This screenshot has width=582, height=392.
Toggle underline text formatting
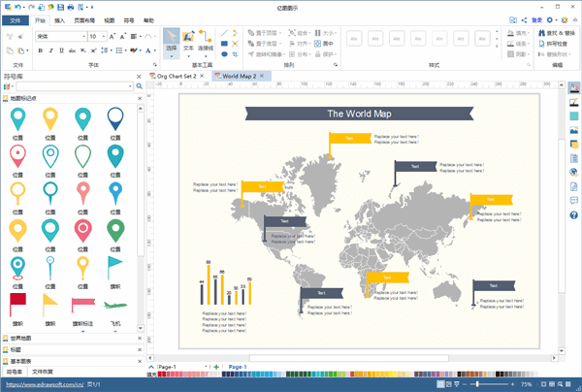tap(64, 50)
